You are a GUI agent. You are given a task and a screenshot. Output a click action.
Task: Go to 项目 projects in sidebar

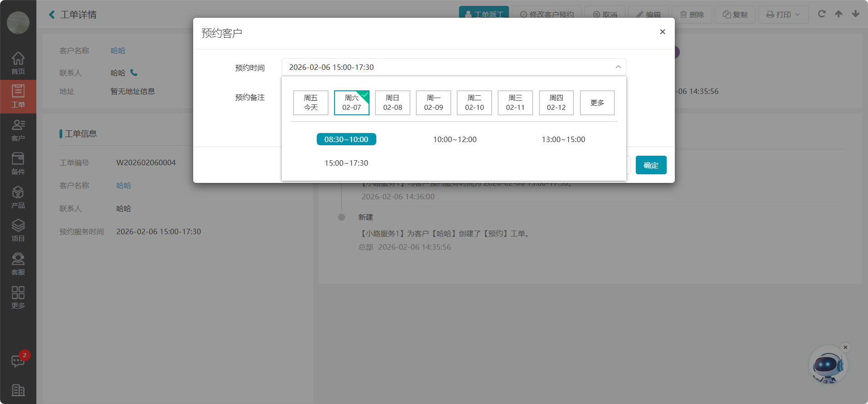[x=18, y=230]
